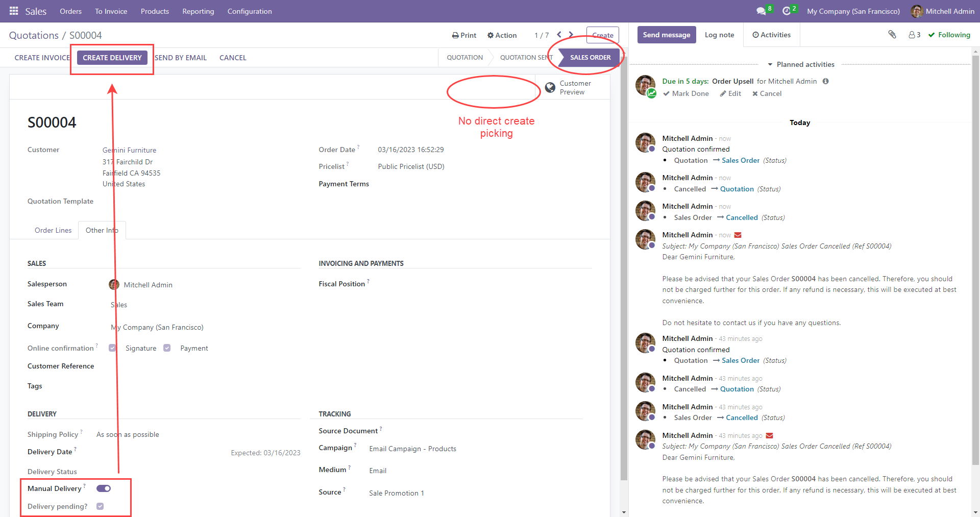Open red email icon on 'now' message
980x517 pixels.
tap(738, 235)
